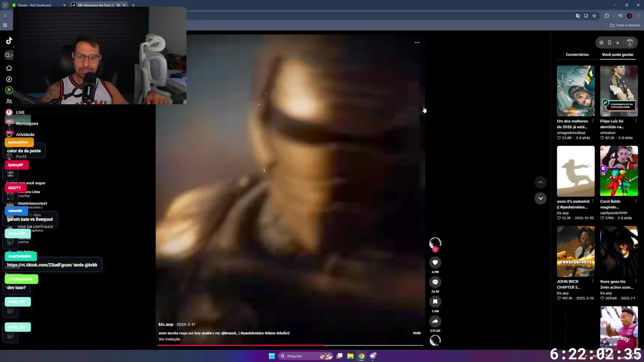Open options for 'Filipe Luís foi' card

(636, 121)
